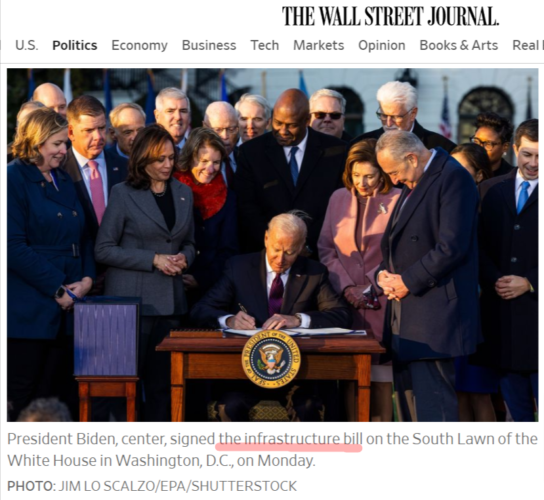
Task: Open the bill signing ceremony photo
Action: point(272,245)
